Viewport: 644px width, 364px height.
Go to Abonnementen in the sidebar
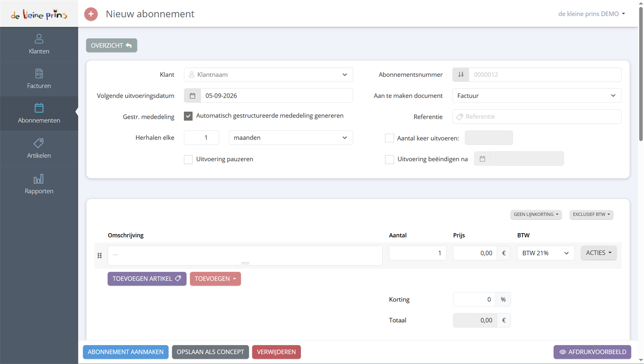point(39,114)
